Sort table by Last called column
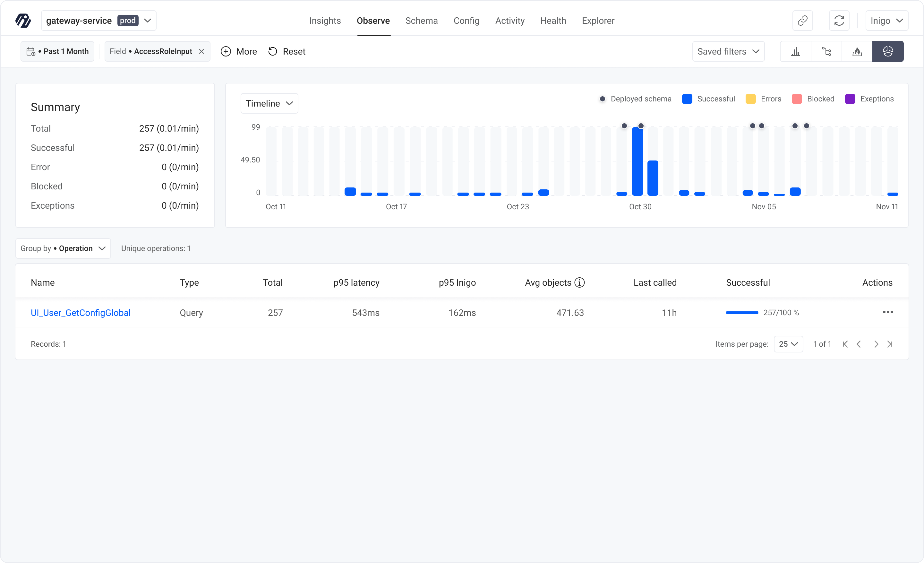 (655, 282)
